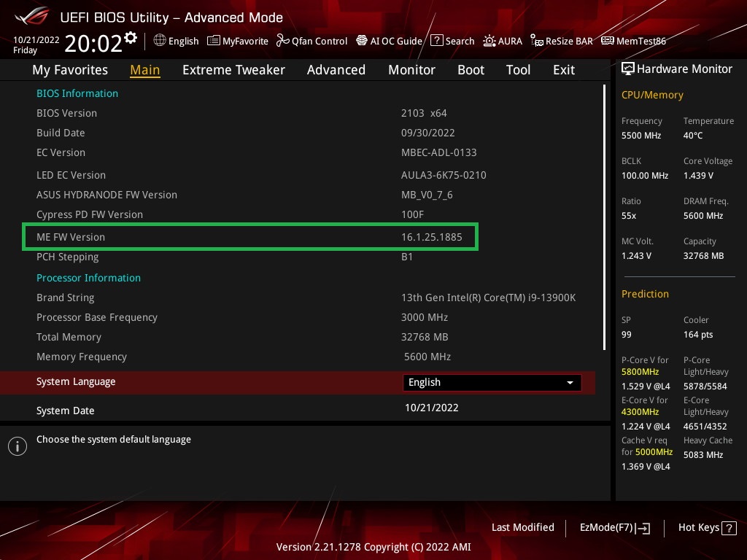
Task: Launch MemTest86 icon
Action: 608,41
